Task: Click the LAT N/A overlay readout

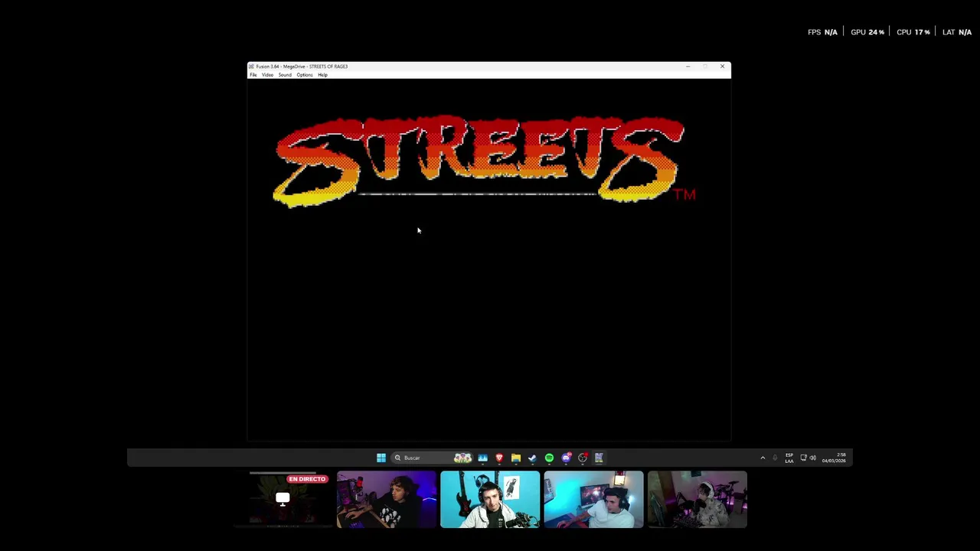Action: [957, 32]
